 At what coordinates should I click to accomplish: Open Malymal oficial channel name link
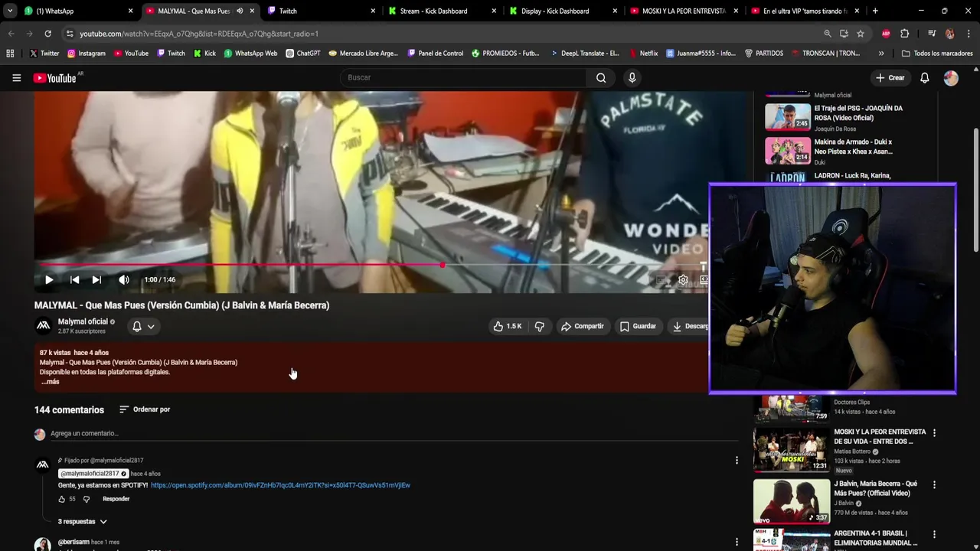pyautogui.click(x=83, y=321)
